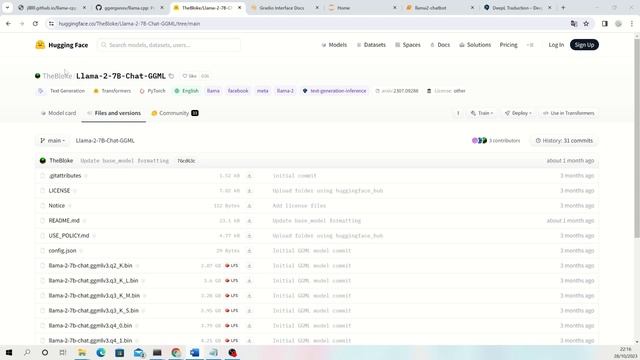Viewport: 640px width, 360px height.
Task: Open the Community tab
Action: point(175,113)
